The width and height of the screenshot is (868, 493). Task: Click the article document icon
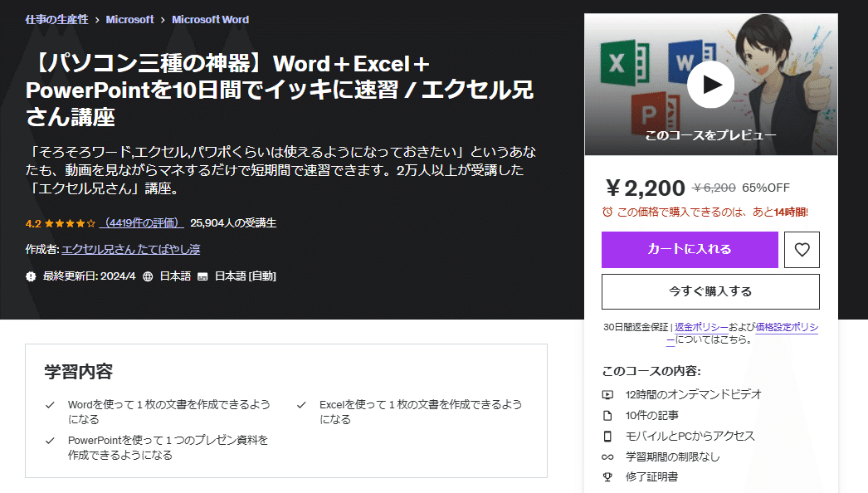tap(607, 416)
